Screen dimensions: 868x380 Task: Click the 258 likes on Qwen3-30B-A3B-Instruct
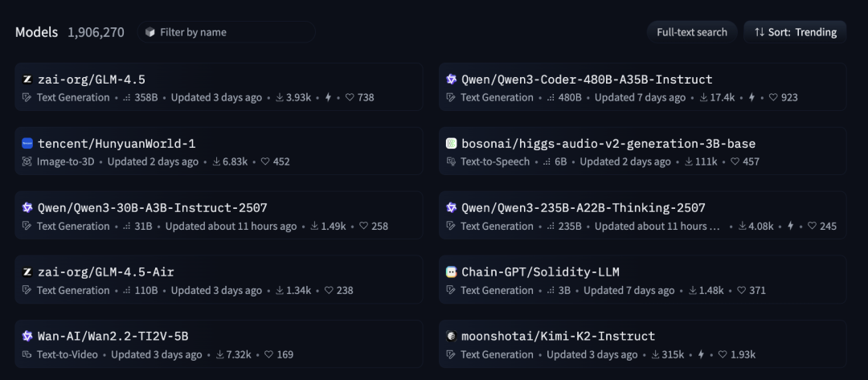tap(379, 226)
